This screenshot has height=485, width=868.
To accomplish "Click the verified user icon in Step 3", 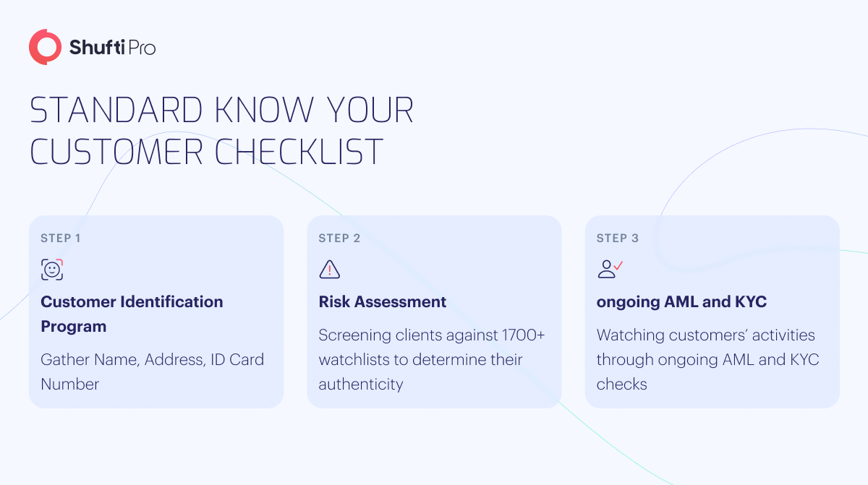I will [x=610, y=269].
